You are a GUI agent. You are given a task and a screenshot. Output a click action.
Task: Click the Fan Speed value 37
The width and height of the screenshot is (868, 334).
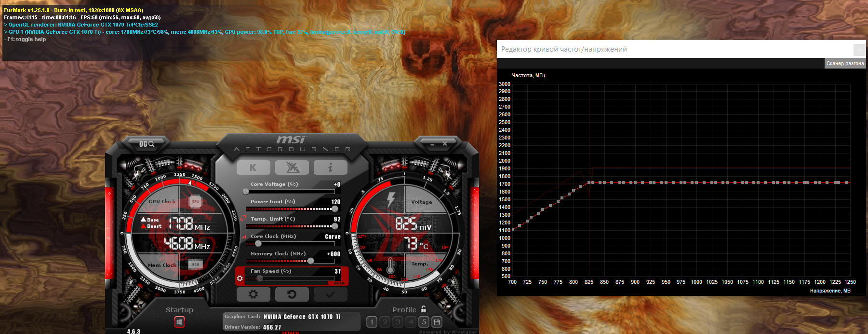pos(337,271)
